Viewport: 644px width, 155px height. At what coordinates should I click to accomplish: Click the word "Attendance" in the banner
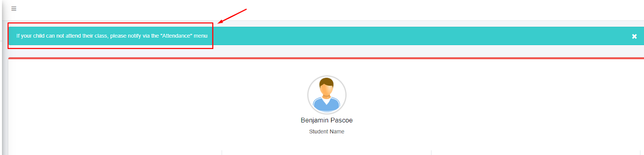[176, 36]
